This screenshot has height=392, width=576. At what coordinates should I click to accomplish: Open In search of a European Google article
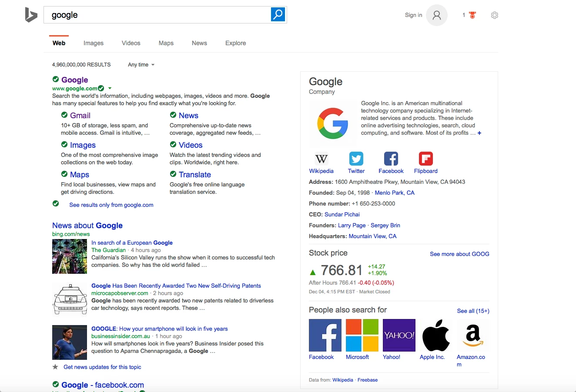(x=132, y=243)
